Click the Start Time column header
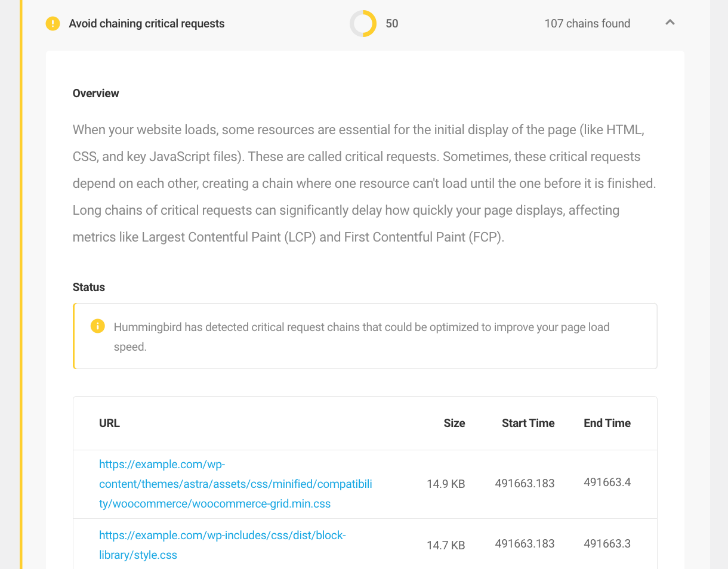Screen dimensions: 728x569 coord(528,423)
